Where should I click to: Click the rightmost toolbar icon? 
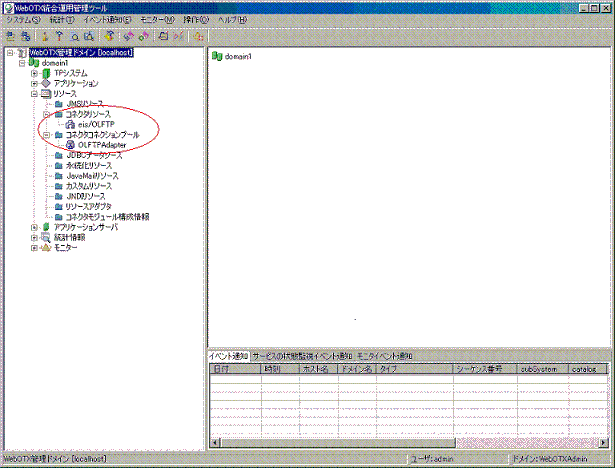[199, 35]
